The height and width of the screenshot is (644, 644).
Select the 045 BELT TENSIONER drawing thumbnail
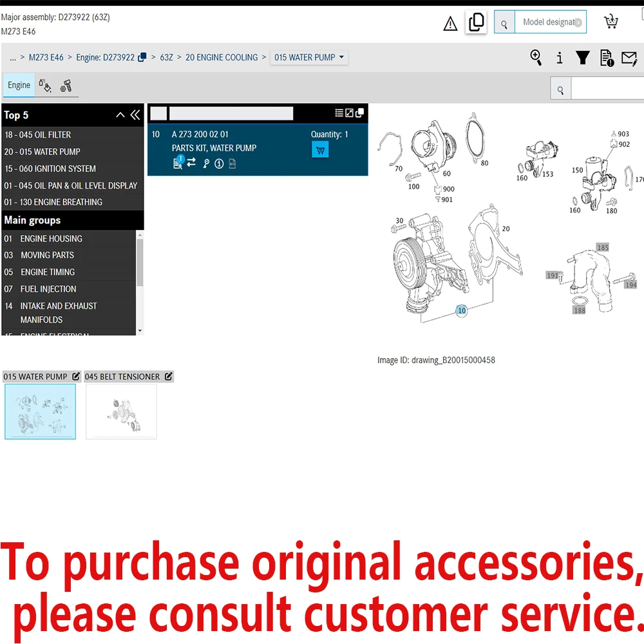coord(121,412)
